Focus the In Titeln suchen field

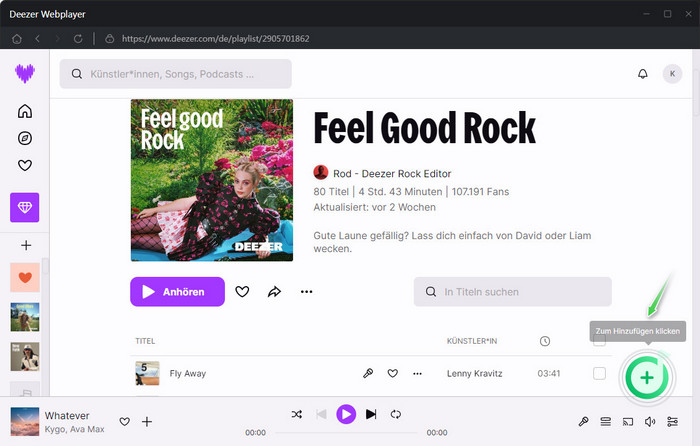[512, 292]
